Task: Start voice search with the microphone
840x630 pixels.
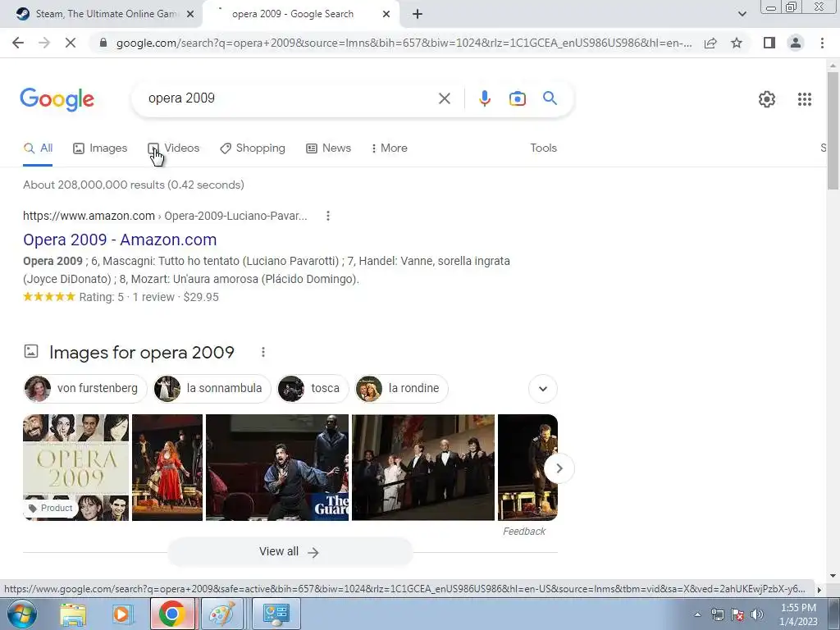Action: (484, 98)
